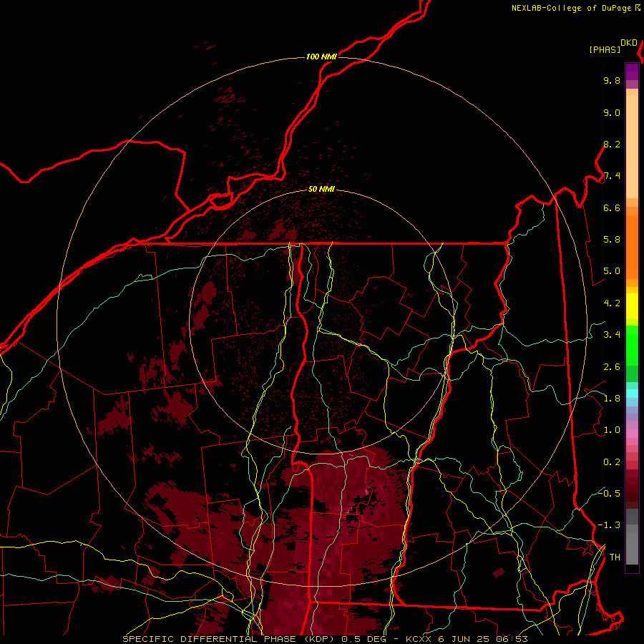Click the DKD label above the color scale
This screenshot has width=644, height=644.
629,43
